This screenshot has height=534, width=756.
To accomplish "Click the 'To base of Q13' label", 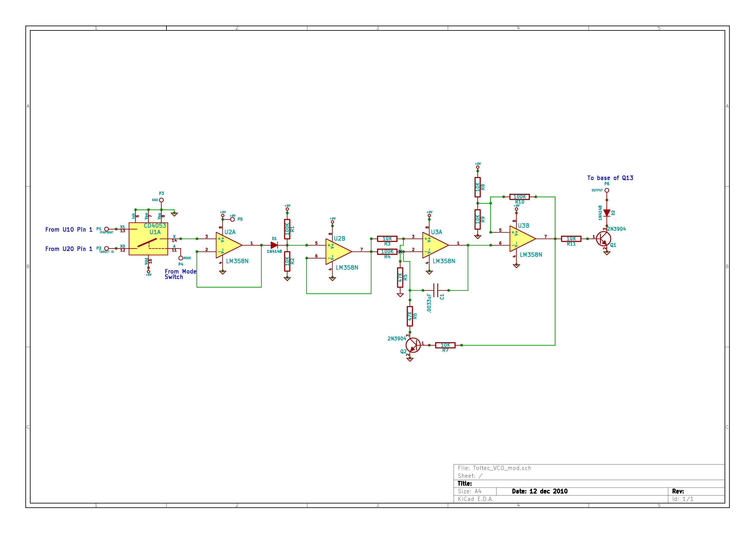I will [x=610, y=178].
